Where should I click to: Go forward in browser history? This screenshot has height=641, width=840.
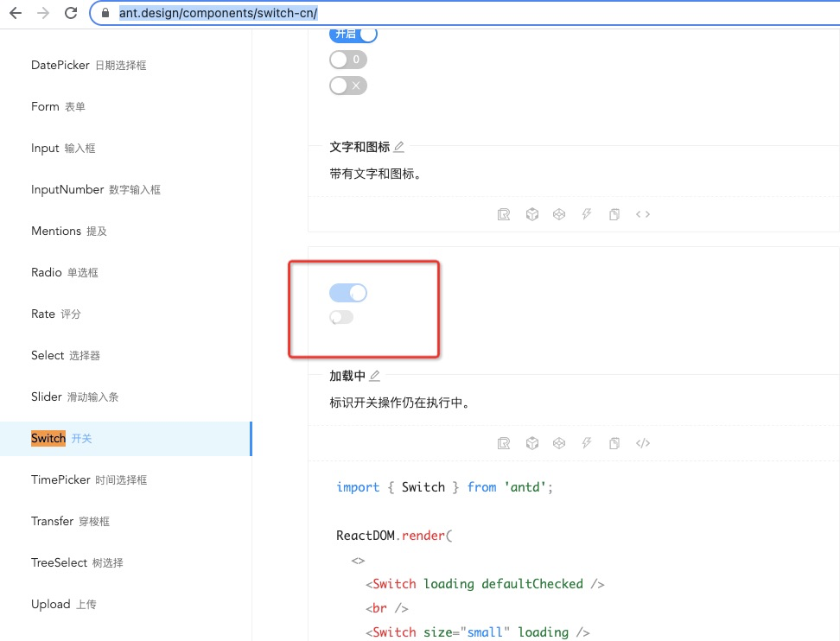coord(43,13)
